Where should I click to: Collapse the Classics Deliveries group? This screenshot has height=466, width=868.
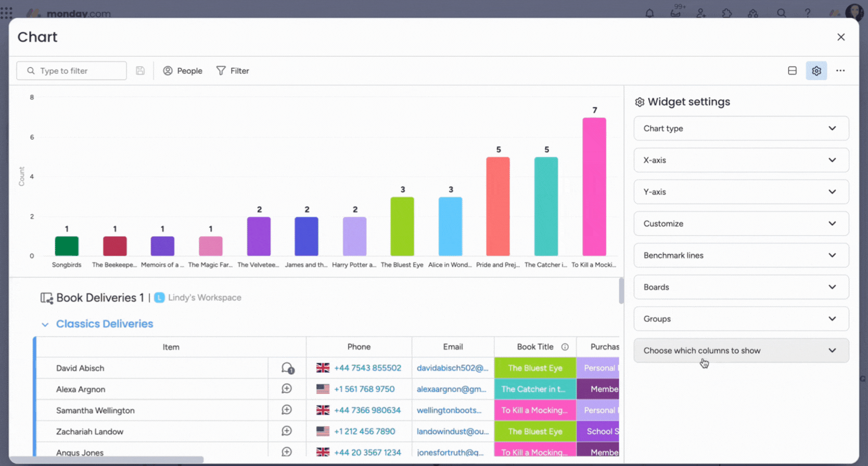(45, 325)
